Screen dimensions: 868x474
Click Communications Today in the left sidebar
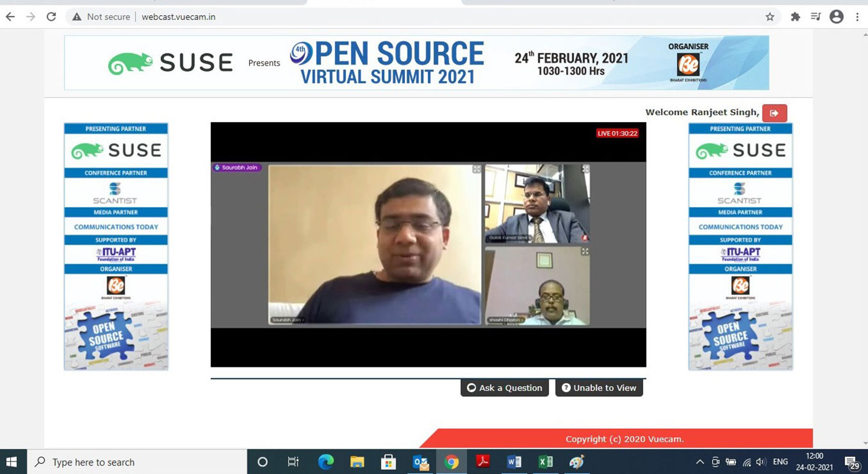pos(116,227)
